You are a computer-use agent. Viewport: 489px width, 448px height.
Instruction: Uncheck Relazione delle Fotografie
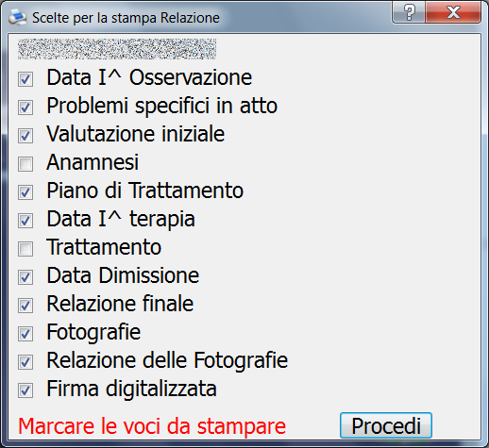pos(25,362)
